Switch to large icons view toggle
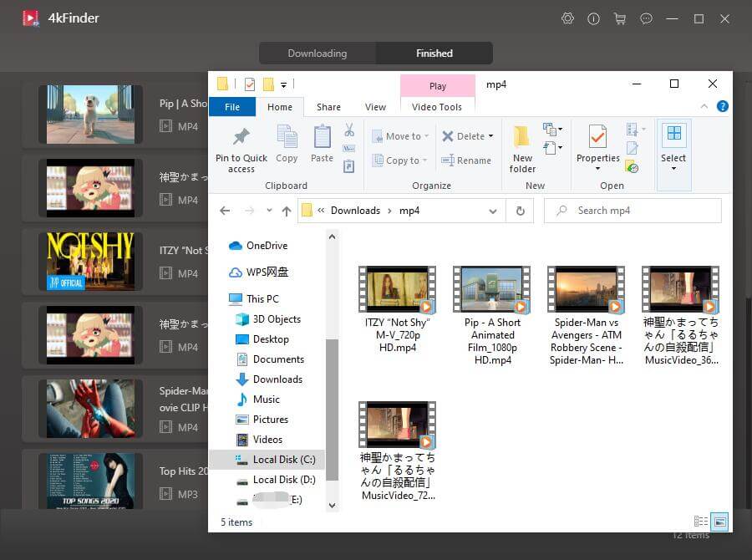The height and width of the screenshot is (560, 752). tap(719, 522)
